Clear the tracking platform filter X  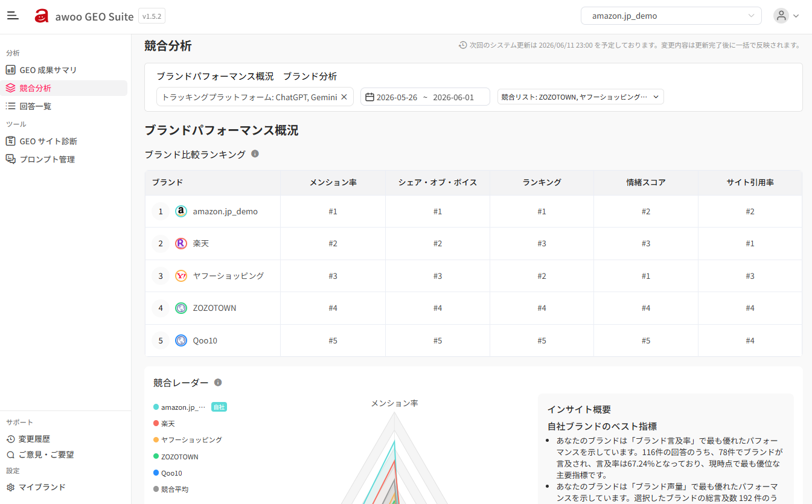coord(344,97)
